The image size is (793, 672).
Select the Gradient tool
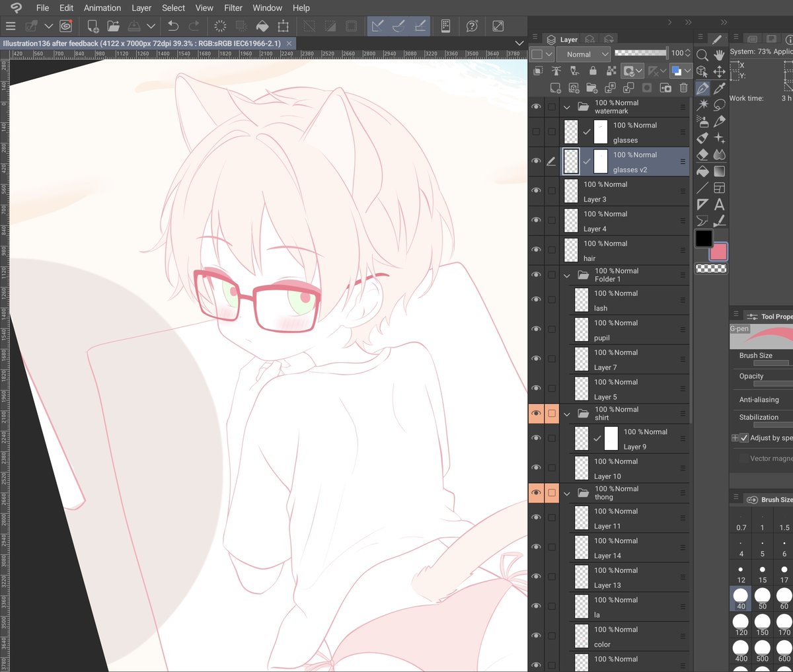click(719, 171)
